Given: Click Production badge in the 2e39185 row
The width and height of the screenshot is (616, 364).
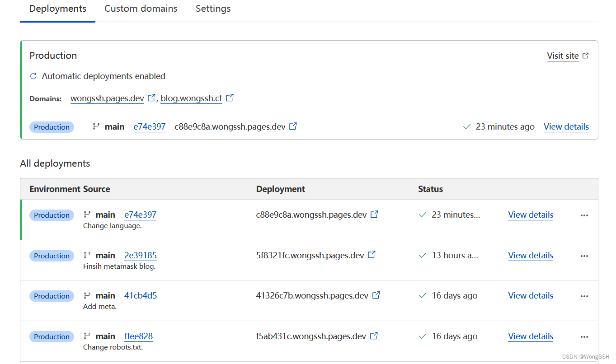Looking at the screenshot, I should pos(52,256).
